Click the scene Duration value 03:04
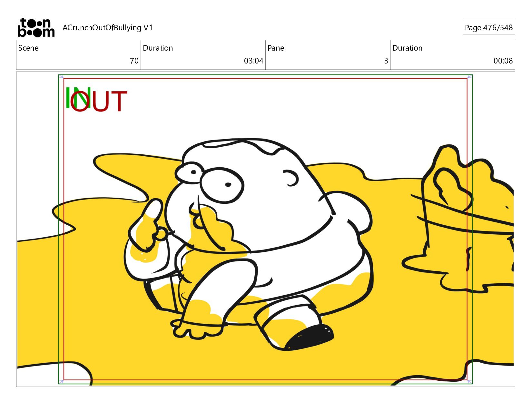The height and width of the screenshot is (411, 532). 253,61
